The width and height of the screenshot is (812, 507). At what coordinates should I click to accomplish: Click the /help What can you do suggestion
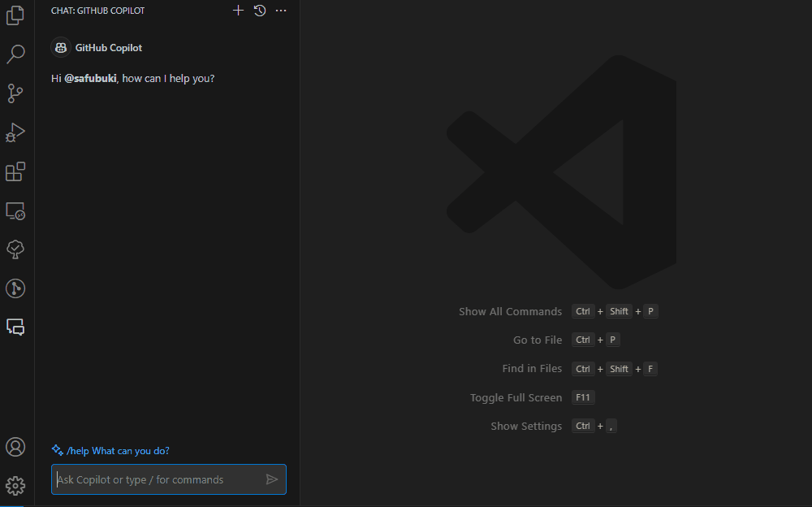click(118, 451)
